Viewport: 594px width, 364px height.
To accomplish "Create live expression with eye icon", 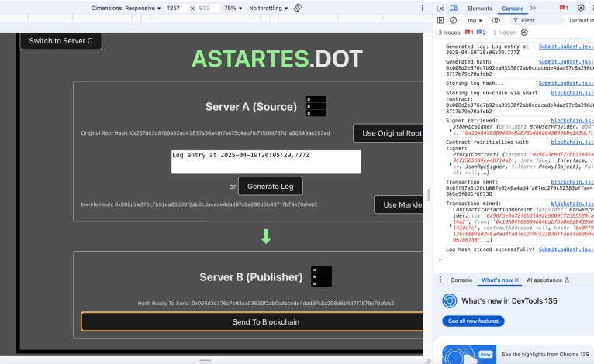I will [496, 20].
